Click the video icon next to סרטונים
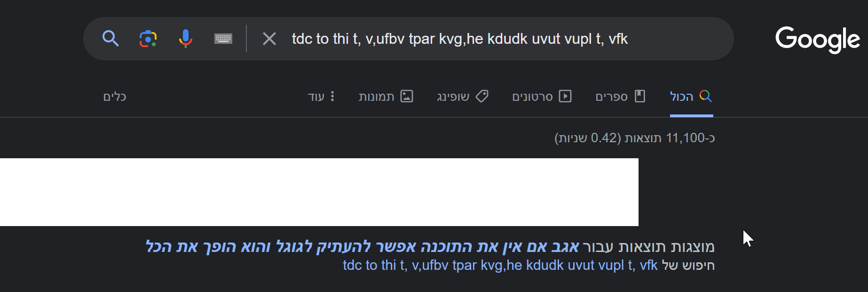 (x=565, y=96)
